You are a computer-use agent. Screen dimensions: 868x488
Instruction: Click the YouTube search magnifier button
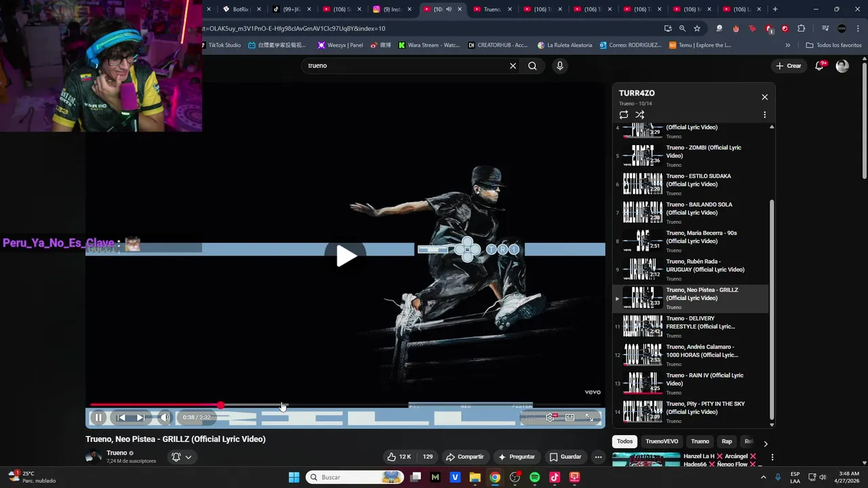(532, 66)
